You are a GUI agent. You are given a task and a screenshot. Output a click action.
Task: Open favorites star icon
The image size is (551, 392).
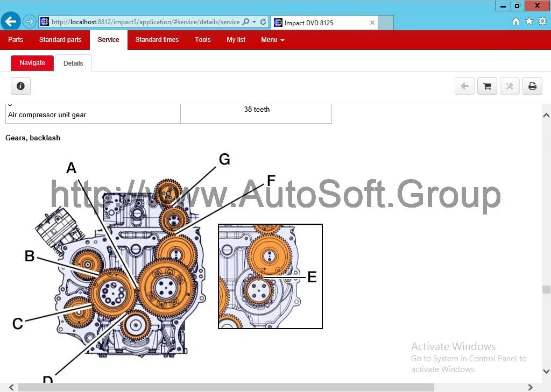point(529,22)
